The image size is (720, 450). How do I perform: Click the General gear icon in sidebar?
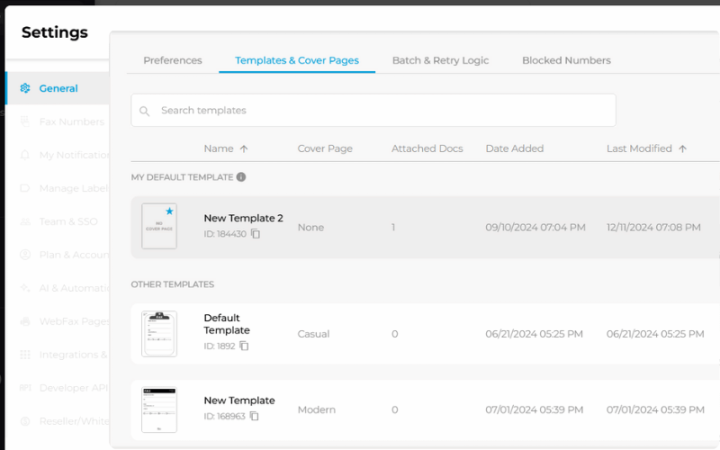[x=25, y=88]
